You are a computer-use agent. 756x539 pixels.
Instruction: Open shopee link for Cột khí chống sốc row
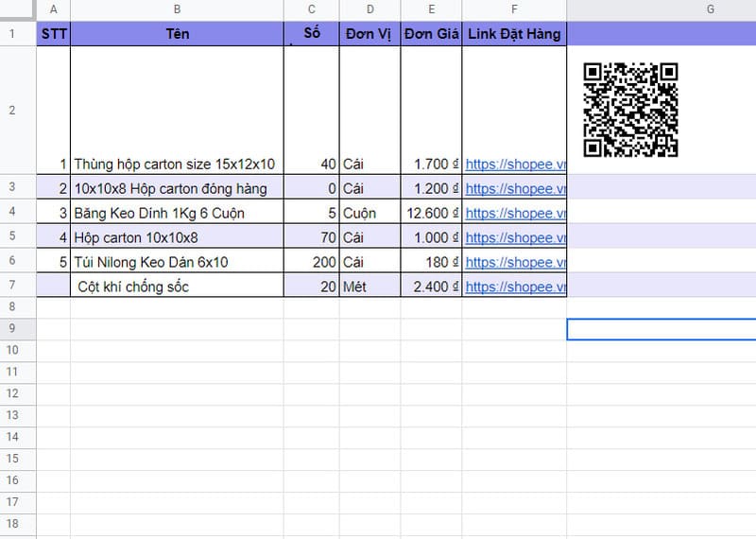515,287
